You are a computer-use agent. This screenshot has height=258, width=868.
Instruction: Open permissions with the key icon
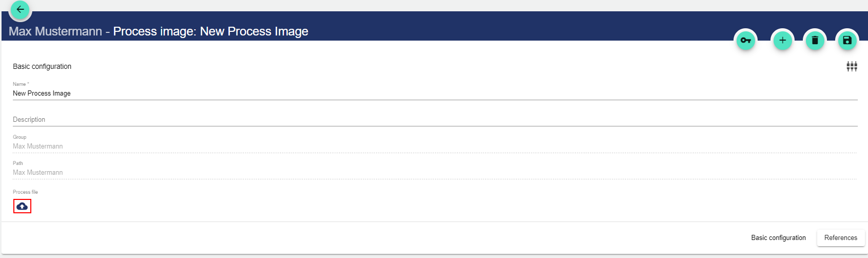click(746, 40)
